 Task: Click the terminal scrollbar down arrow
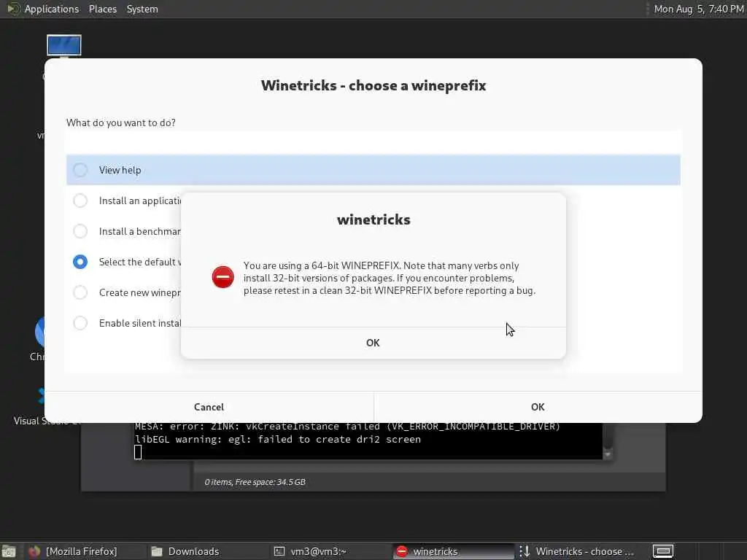[x=608, y=455]
